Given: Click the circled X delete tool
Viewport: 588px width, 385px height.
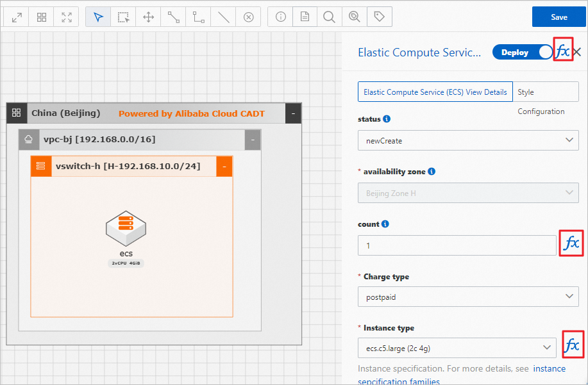Looking at the screenshot, I should pyautogui.click(x=248, y=17).
